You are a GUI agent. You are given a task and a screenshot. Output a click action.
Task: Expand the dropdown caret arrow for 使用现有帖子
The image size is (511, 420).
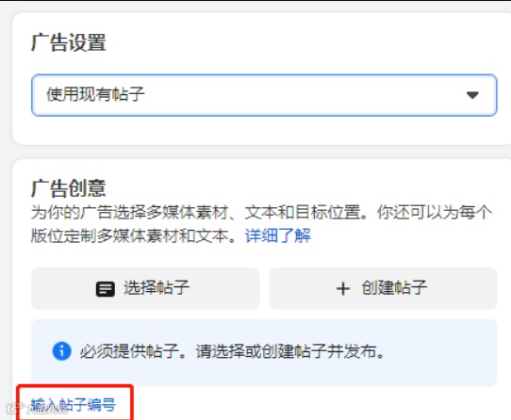(x=472, y=95)
